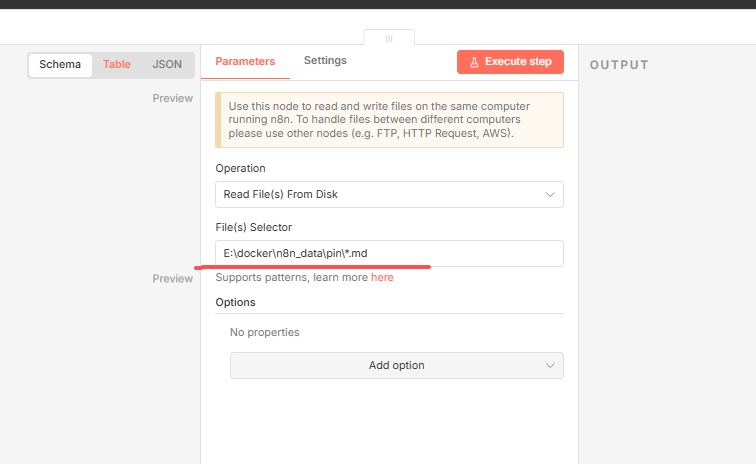Grab the panel drag handle at top
Image resolution: width=756 pixels, height=464 pixels.
click(389, 38)
